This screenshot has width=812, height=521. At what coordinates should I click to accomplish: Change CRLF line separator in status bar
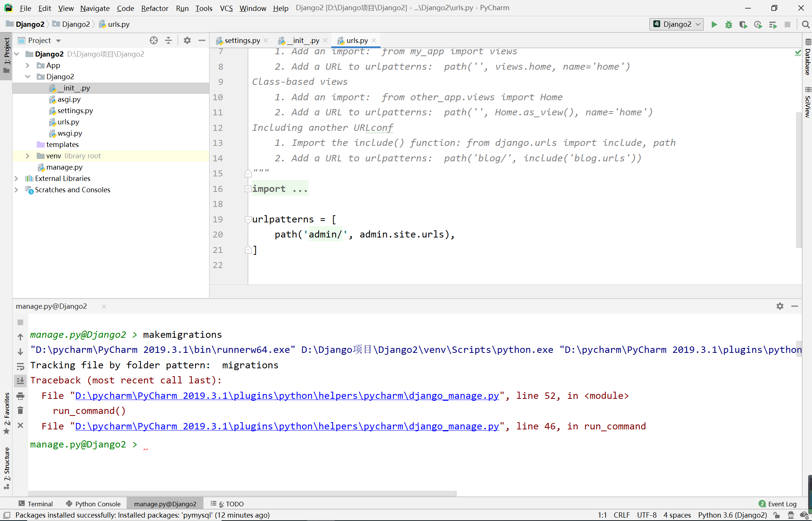point(621,515)
